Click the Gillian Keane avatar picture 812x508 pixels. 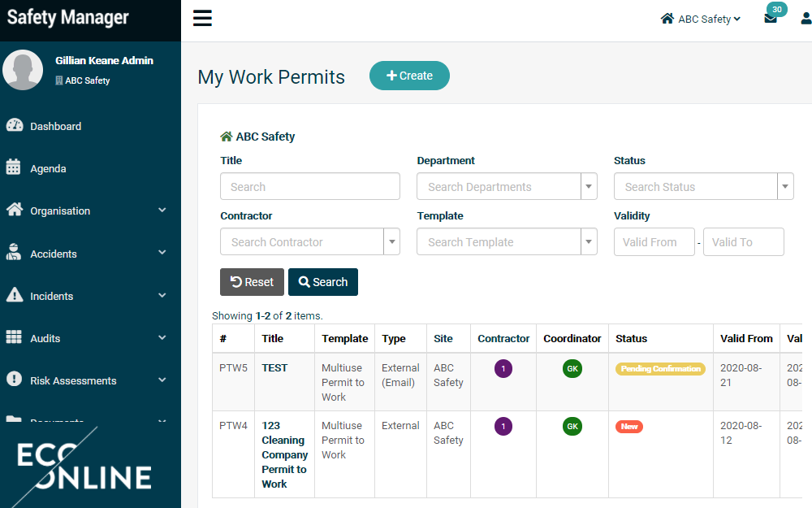[x=23, y=69]
